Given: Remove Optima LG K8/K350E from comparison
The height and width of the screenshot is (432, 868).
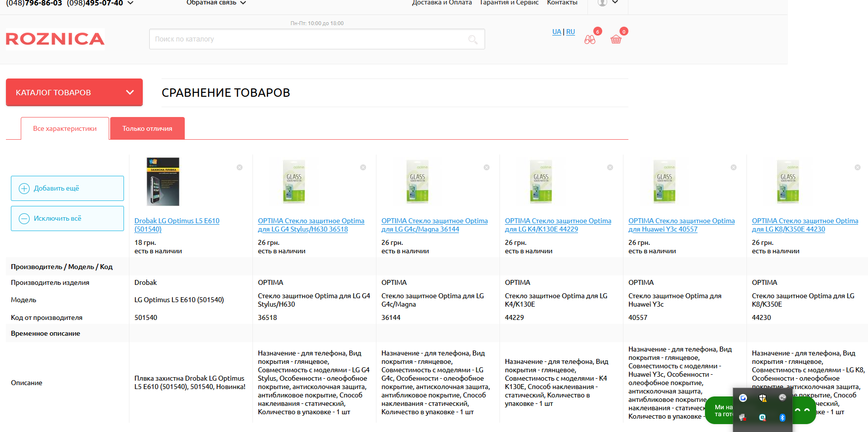Looking at the screenshot, I should click(858, 167).
